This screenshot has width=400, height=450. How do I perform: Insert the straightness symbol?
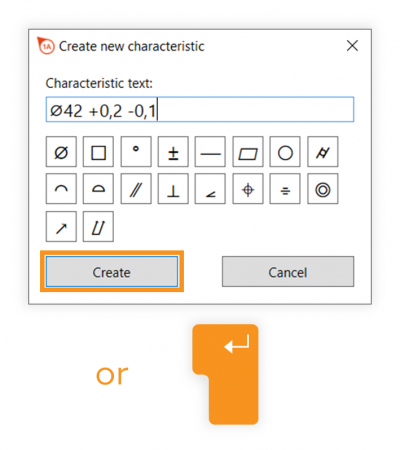[210, 152]
